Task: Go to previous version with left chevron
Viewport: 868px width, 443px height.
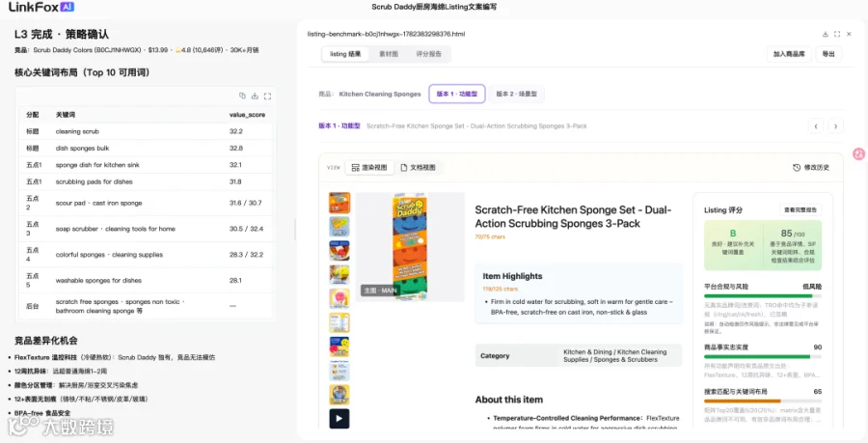Action: pos(815,126)
